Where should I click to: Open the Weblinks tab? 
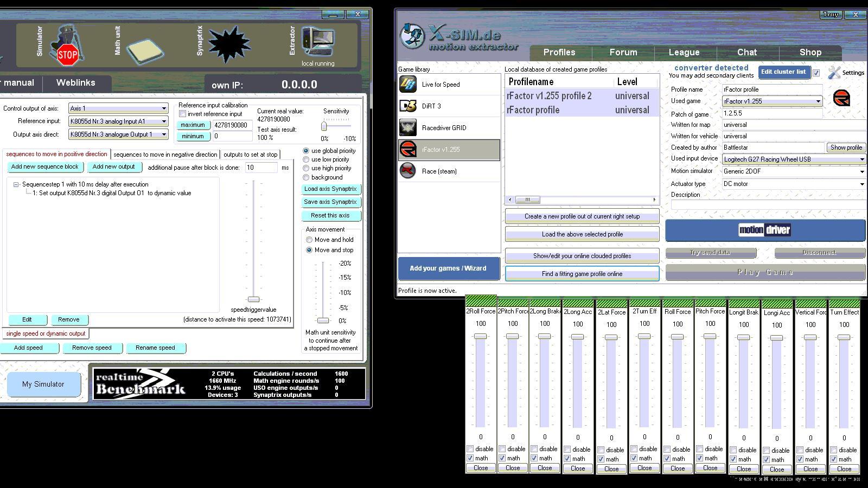76,83
